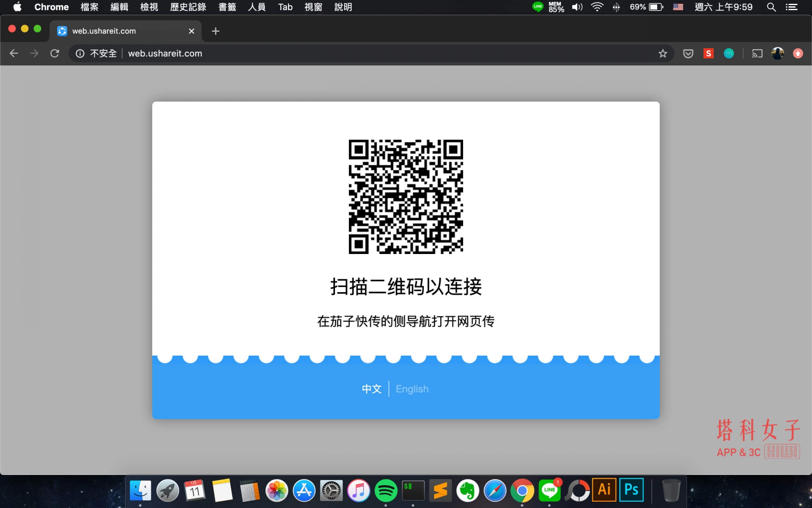Select the web.ushareit.com browser tab
This screenshot has width=812, height=508.
click(118, 31)
